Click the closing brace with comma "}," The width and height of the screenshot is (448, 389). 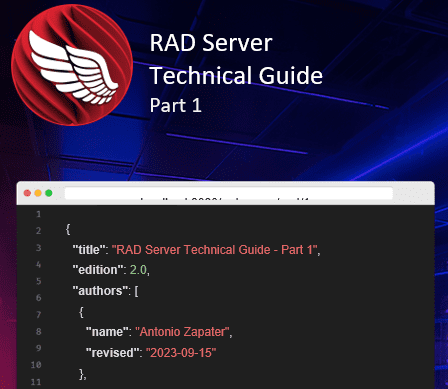point(83,374)
